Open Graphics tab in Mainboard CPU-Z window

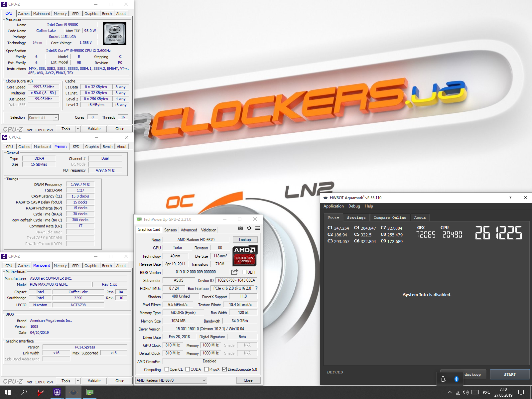coord(91,266)
